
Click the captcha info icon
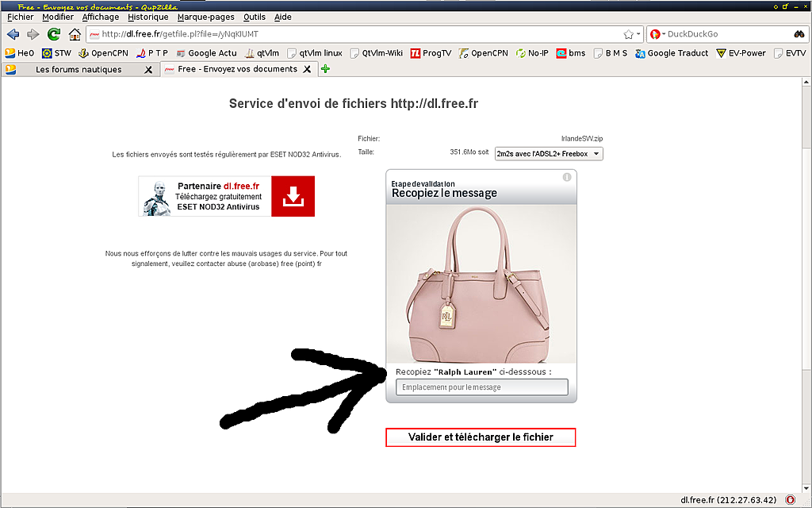[x=567, y=177]
